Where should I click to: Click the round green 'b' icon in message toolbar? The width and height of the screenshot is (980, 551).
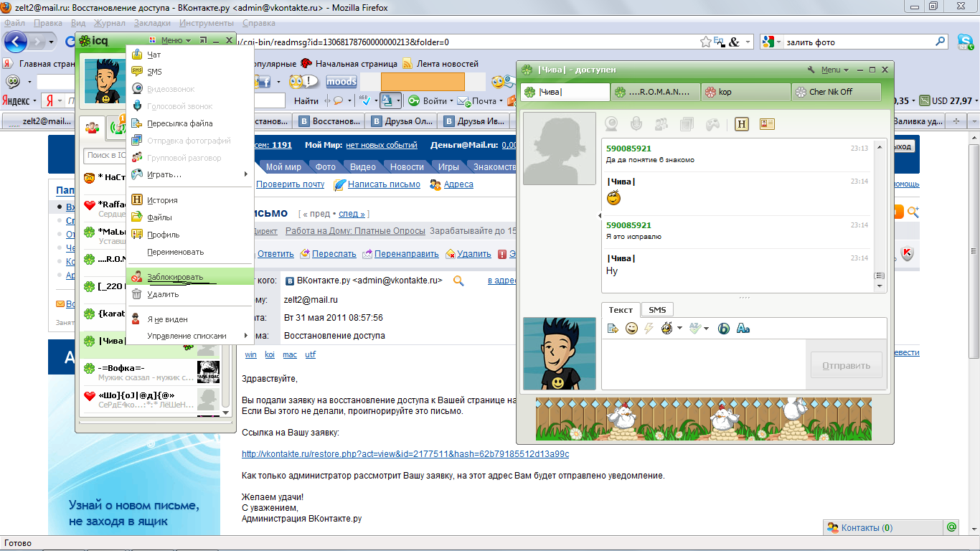724,329
